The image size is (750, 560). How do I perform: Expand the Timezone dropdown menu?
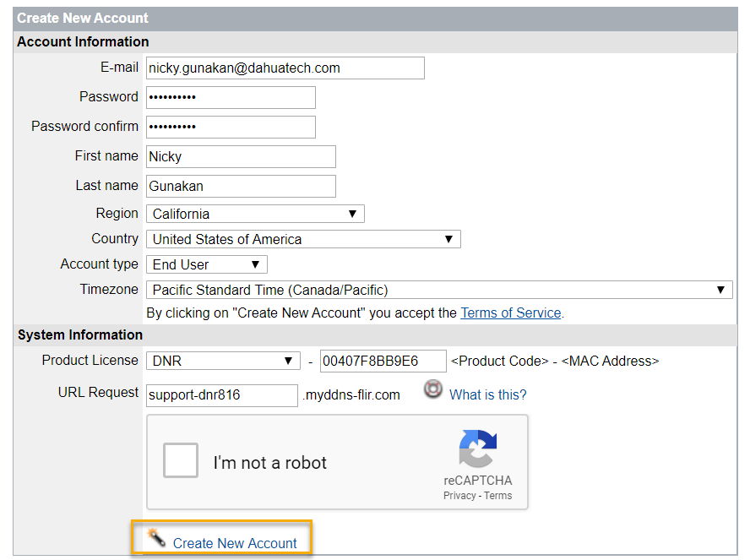439,290
